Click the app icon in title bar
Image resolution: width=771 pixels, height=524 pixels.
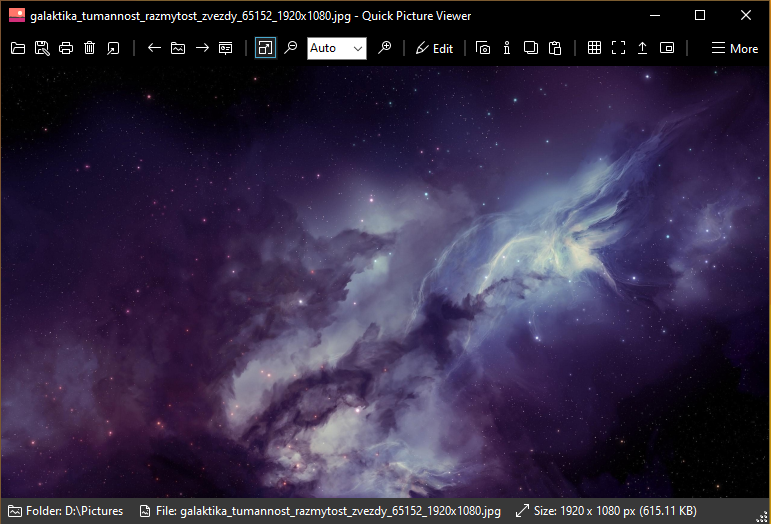coord(17,15)
